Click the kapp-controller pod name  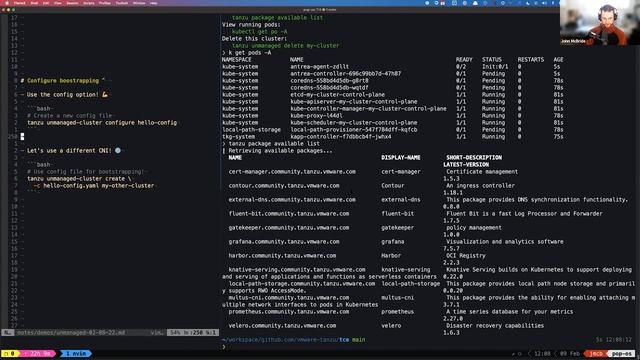(x=341, y=137)
